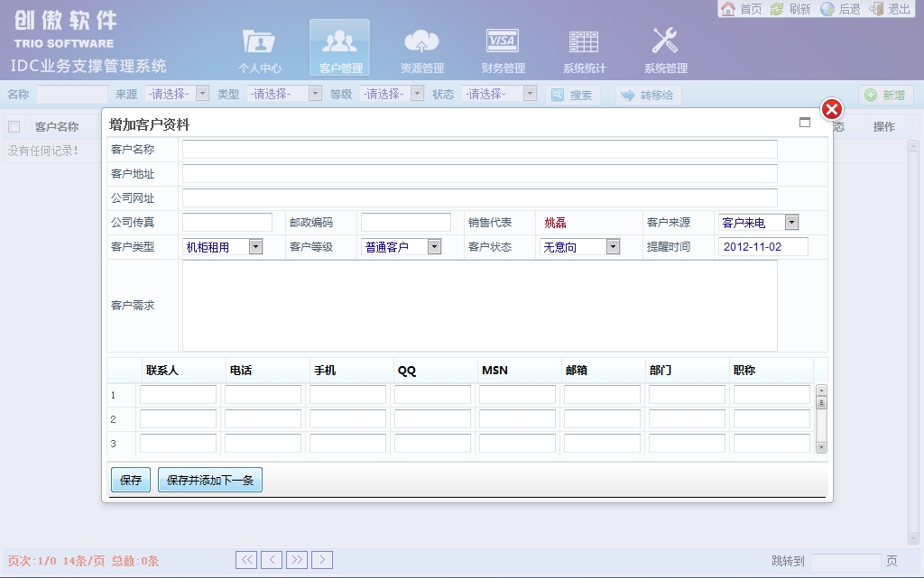
Task: Click row 1 联系人 input
Action: click(x=178, y=394)
